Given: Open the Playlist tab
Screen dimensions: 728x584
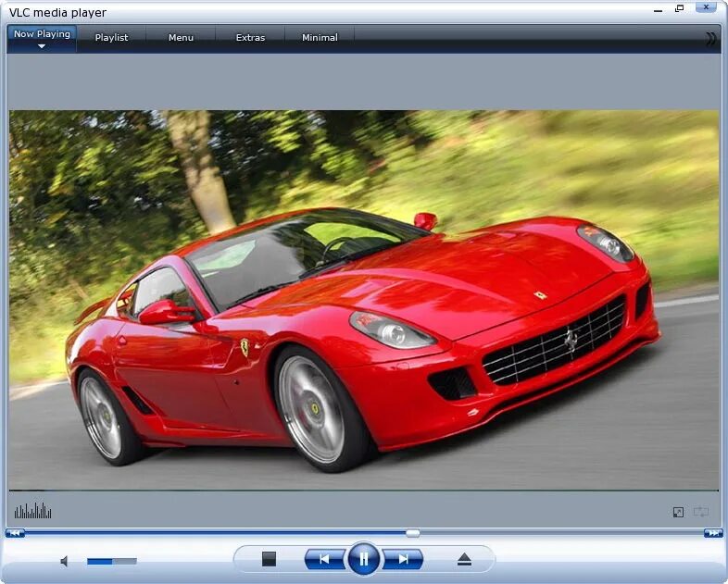Looking at the screenshot, I should click(x=111, y=38).
